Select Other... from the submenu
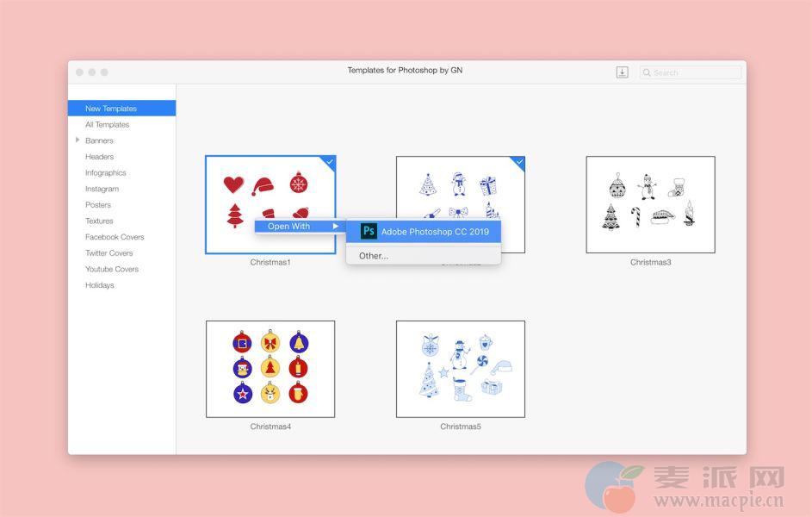Screen dimensions: 812x517 click(x=374, y=256)
